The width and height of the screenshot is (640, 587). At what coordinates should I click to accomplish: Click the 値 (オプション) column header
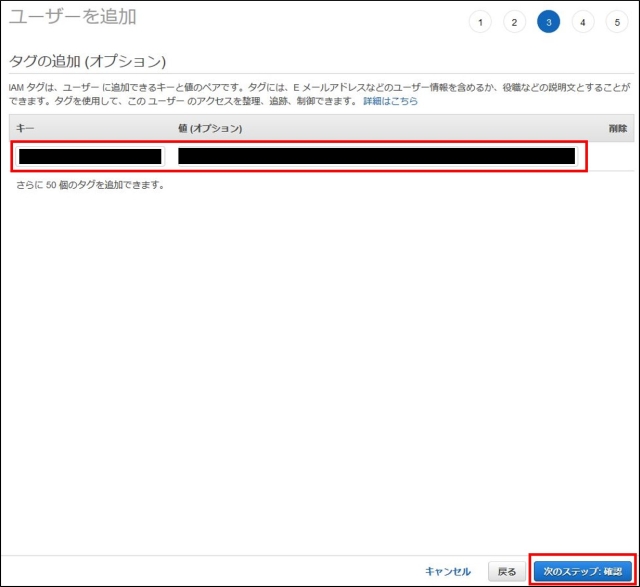point(210,128)
